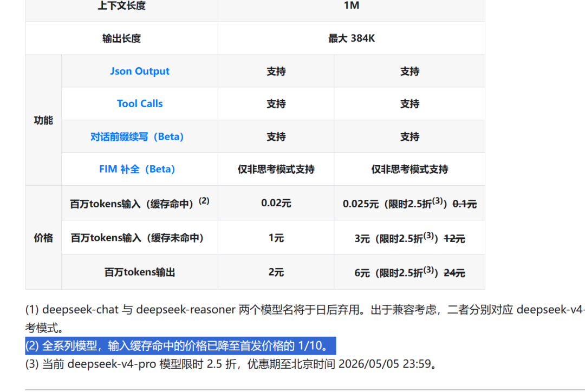Image resolution: width=585 pixels, height=392 pixels.
Task: Click footnote (1) about deepseek-chat deprecation
Action: tap(305, 318)
